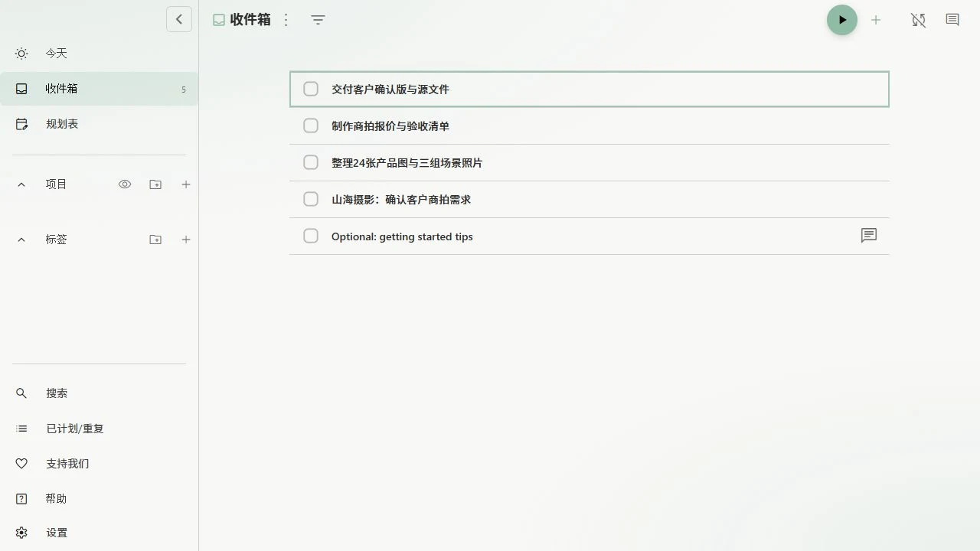Add a tag folder in the 标签 section

click(155, 240)
